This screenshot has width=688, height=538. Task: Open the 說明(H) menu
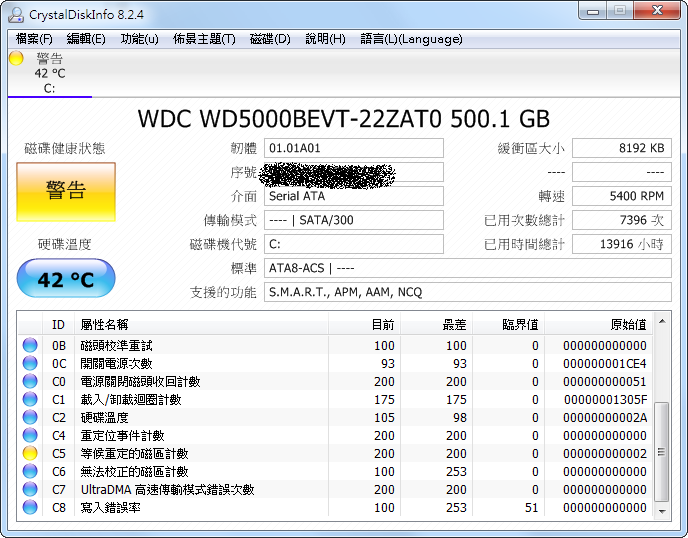326,39
